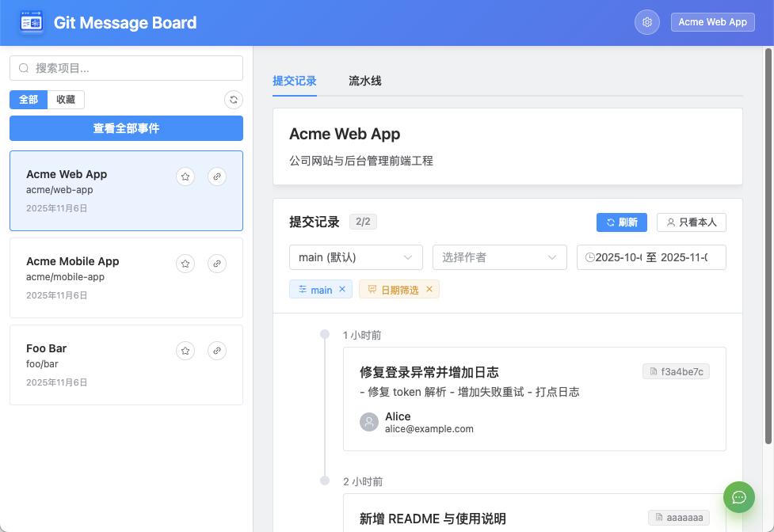The width and height of the screenshot is (774, 532).
Task: Open settings via the gear icon
Action: 646,22
